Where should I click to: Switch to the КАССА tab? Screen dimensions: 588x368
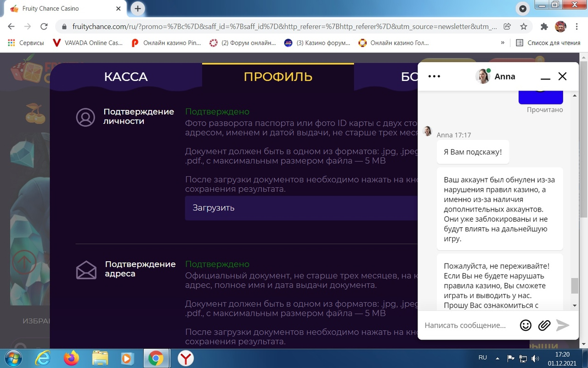(126, 77)
